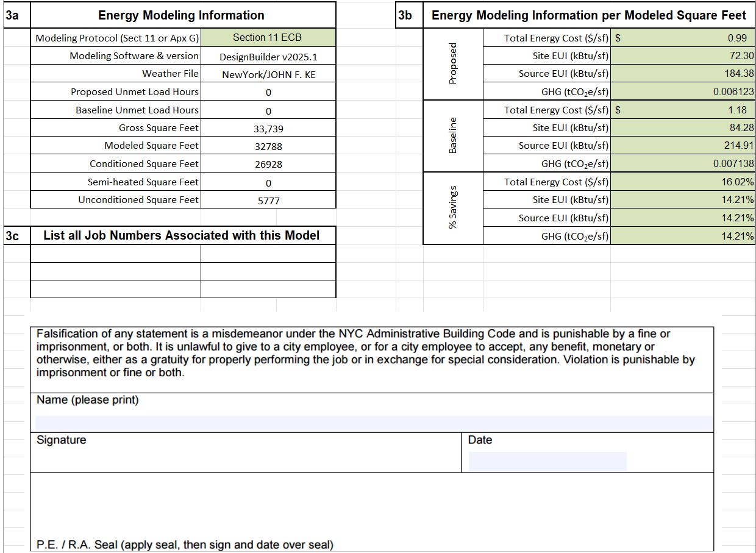Click the 'Weather File' label cell
This screenshot has height=553, width=756.
(x=116, y=74)
